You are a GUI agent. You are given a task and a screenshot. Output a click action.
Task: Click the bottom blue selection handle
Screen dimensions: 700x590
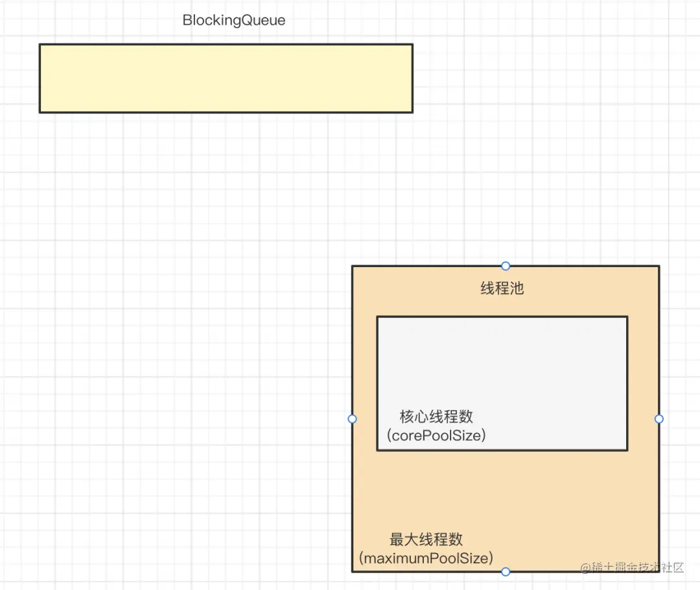pos(505,571)
